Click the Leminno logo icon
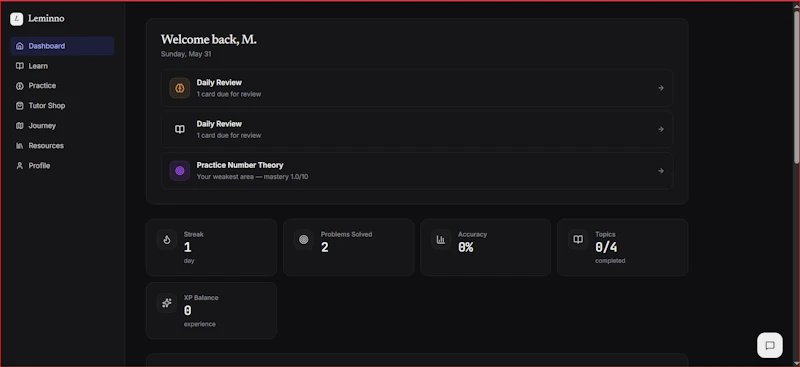The height and width of the screenshot is (367, 800). click(x=16, y=19)
